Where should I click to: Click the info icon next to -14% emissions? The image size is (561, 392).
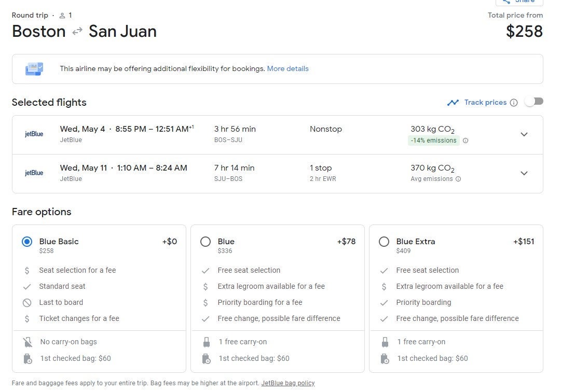[465, 141]
